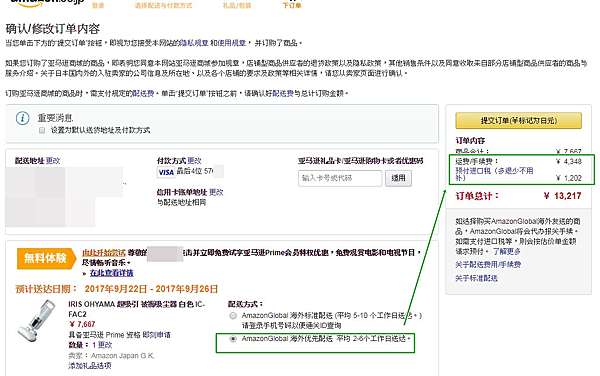Click 更改 link next to 付款方式

(x=194, y=161)
